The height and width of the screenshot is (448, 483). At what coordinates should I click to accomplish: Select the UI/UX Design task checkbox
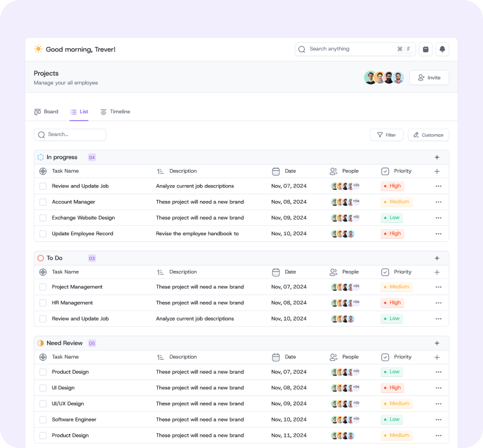(43, 403)
